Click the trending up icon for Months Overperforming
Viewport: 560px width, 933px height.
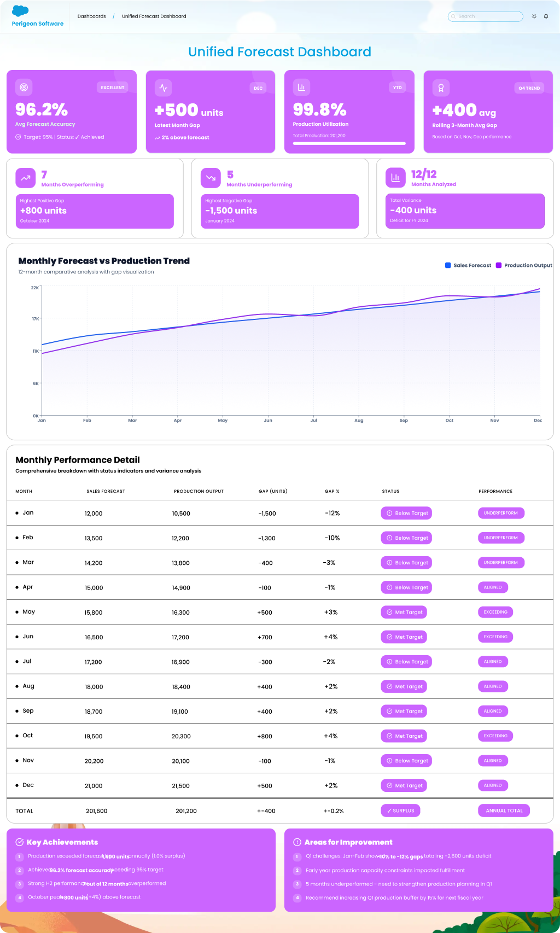click(x=26, y=178)
